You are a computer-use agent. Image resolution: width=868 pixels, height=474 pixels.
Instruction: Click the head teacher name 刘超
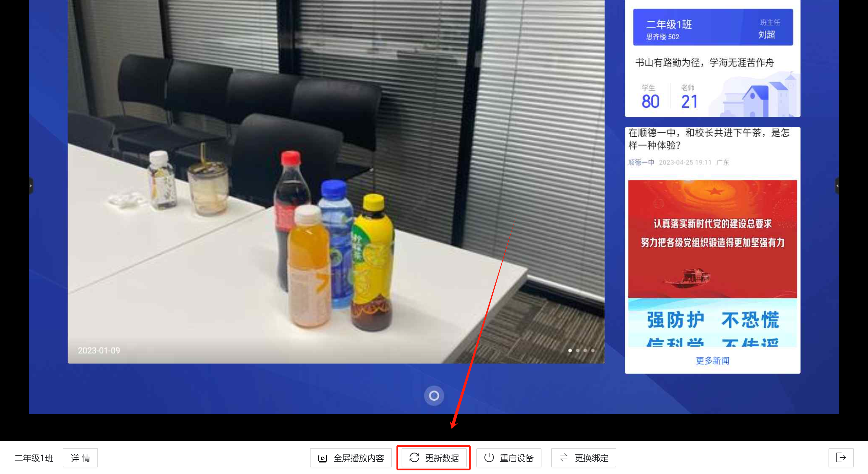pyautogui.click(x=767, y=34)
